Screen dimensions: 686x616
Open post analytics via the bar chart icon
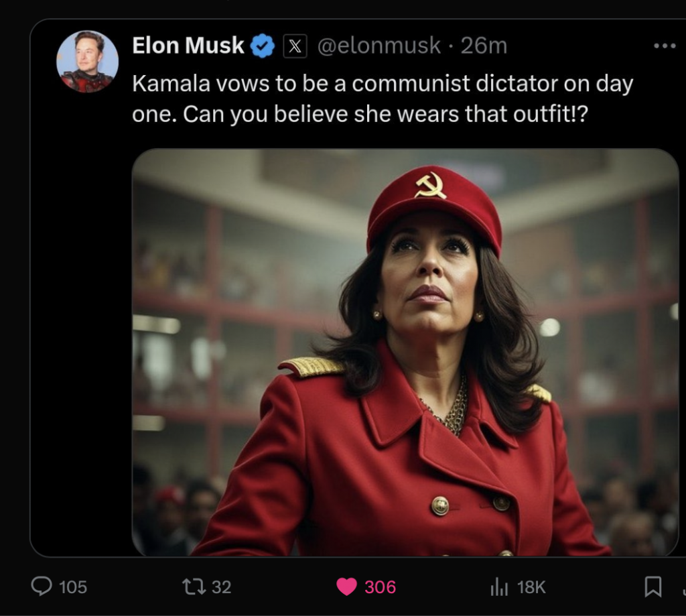tap(499, 588)
